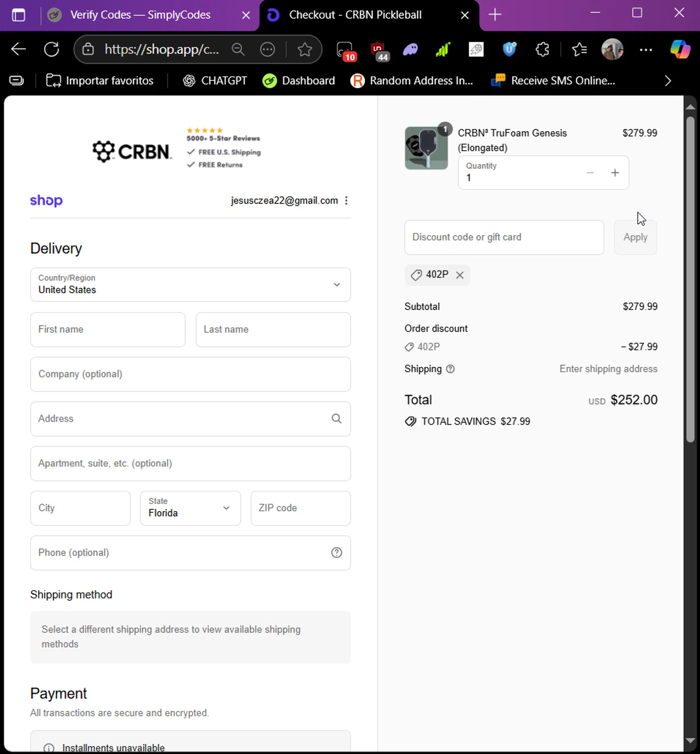Decrease product quantity with minus
Viewport: 700px width, 754px height.
click(x=590, y=173)
